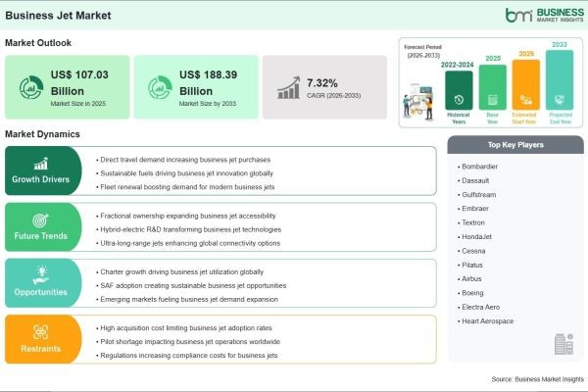Click the Market Size in 2025 caption

pos(78,104)
